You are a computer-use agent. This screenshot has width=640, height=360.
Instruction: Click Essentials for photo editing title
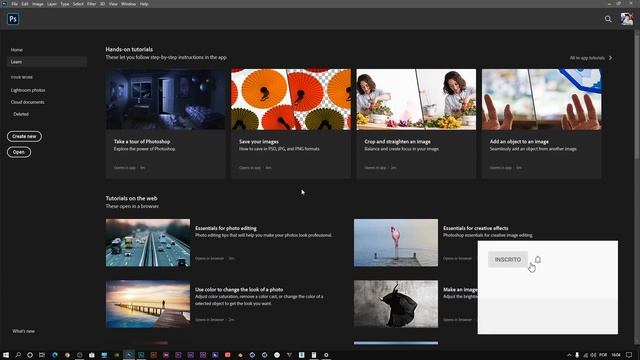pos(226,228)
